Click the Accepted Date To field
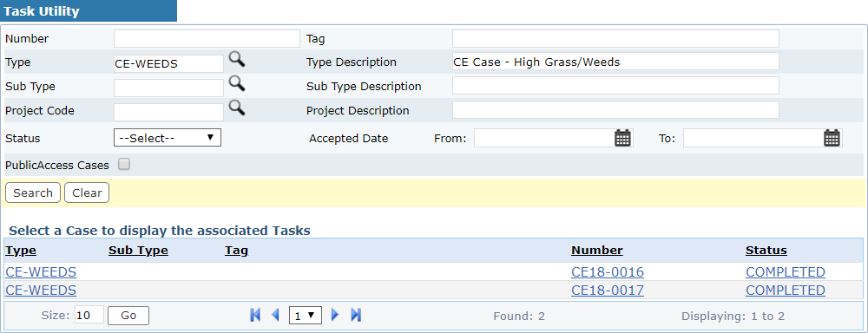 point(753,138)
